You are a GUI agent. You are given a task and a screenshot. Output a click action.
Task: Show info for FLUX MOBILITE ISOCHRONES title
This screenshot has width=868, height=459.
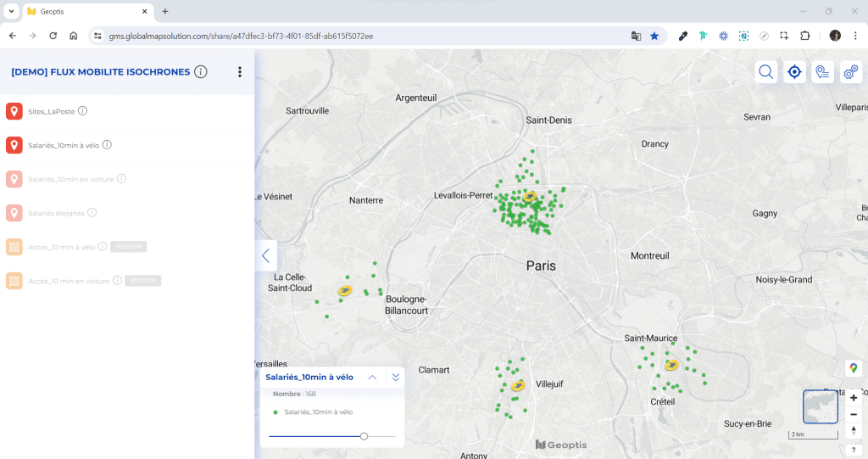click(201, 72)
